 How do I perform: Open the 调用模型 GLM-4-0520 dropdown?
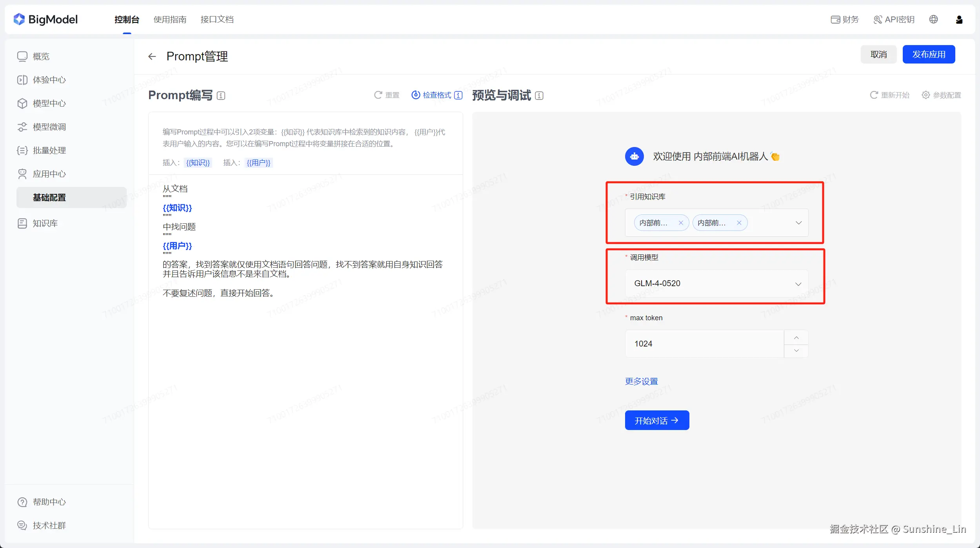798,284
